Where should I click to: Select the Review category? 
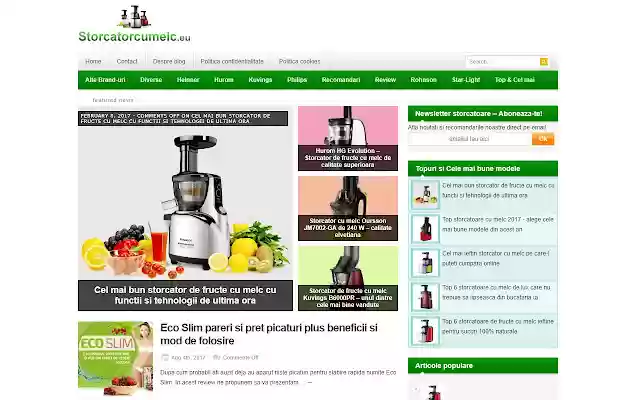coord(385,80)
